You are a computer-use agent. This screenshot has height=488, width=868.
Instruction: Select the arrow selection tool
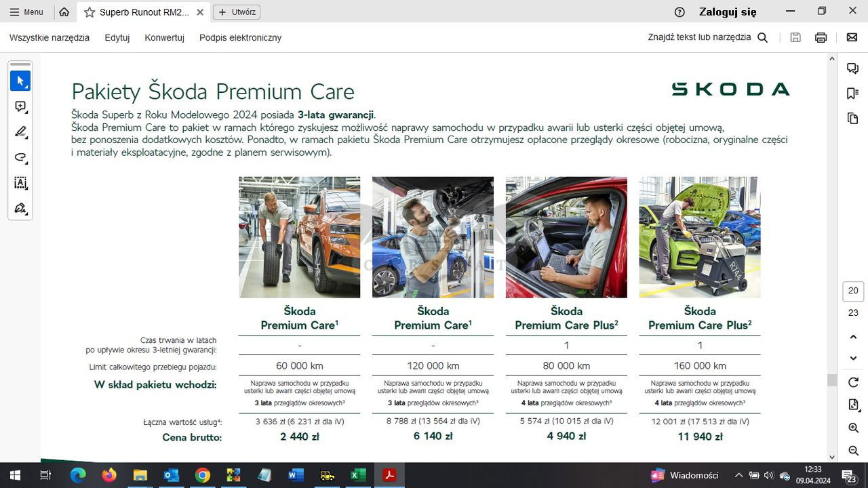(x=20, y=81)
